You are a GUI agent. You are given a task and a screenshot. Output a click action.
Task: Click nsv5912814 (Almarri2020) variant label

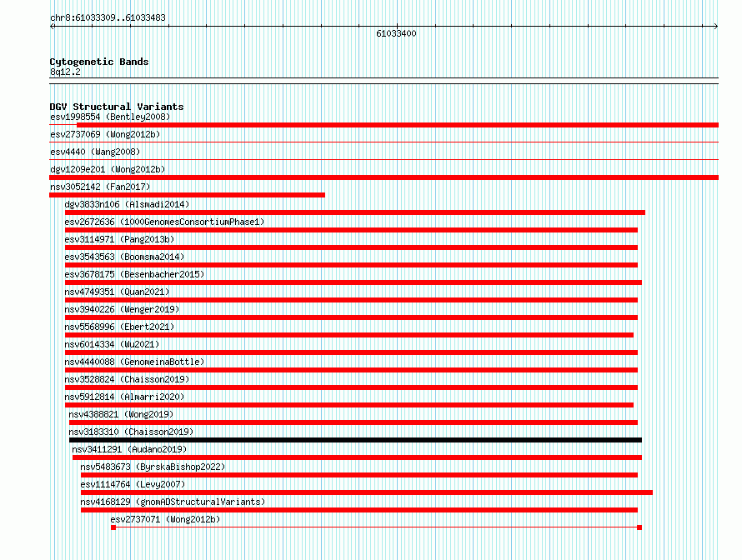tap(124, 397)
